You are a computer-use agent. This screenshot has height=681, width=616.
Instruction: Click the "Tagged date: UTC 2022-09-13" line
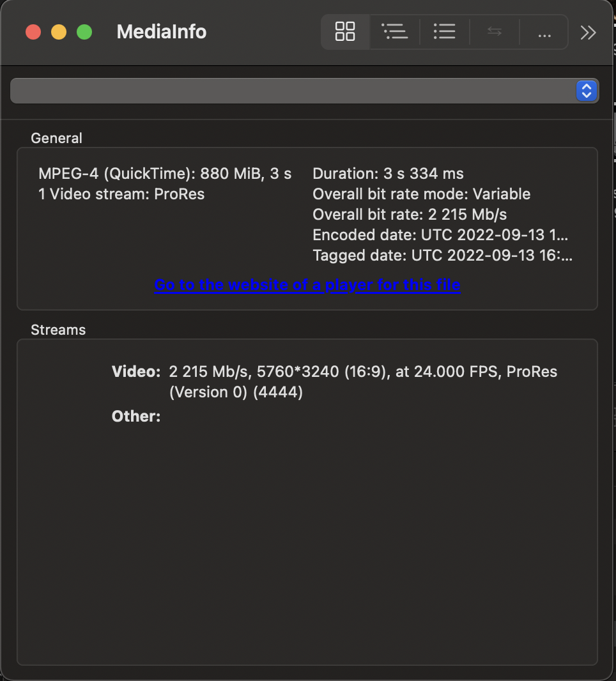[x=443, y=256]
